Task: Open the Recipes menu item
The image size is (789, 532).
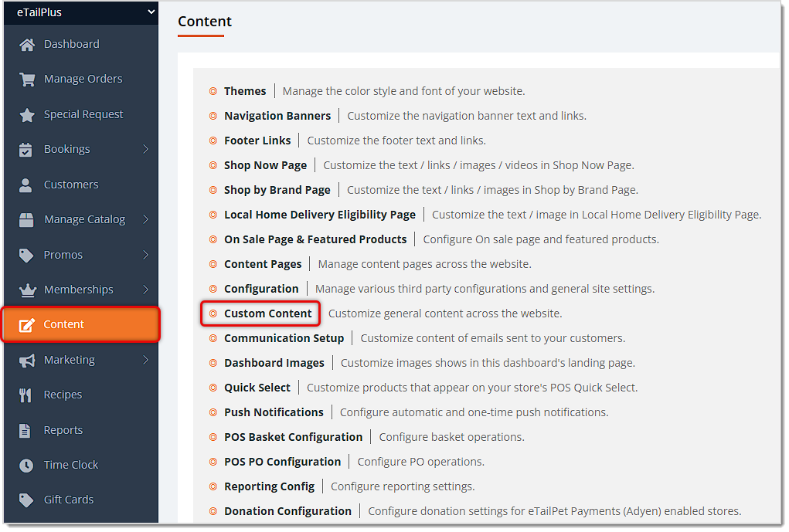Action: [x=63, y=395]
